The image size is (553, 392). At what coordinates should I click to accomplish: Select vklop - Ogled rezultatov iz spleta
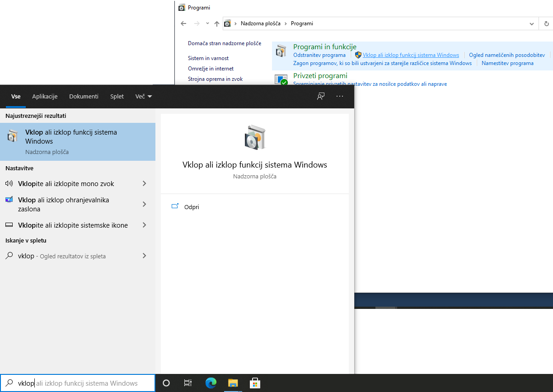coord(78,256)
